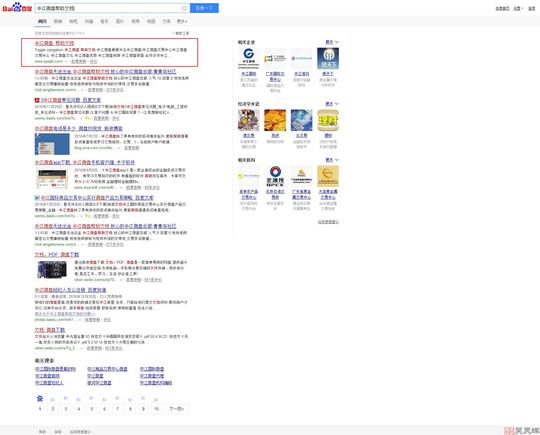Viewport: 540px width, 435px height.
Task: Click the 帮助 link in the footer
Action: [42, 432]
